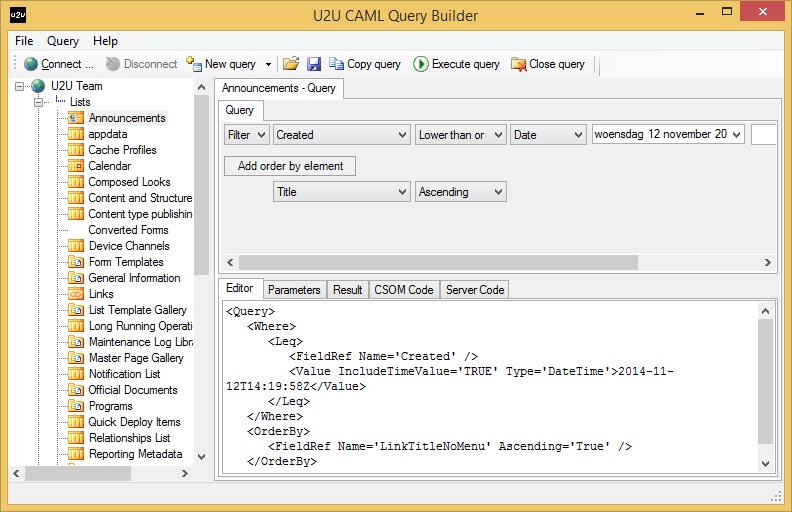This screenshot has height=512, width=792.
Task: Click the Connect globe icon
Action: click(x=31, y=64)
